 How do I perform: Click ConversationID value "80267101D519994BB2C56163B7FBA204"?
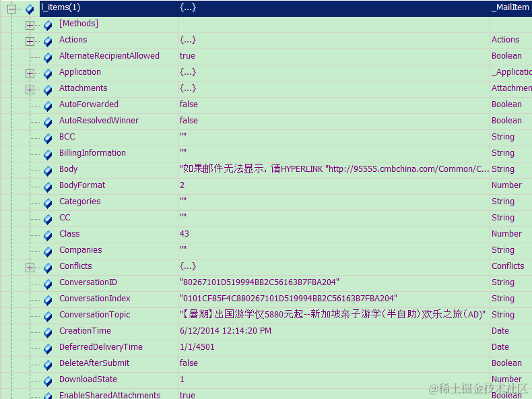tap(259, 282)
